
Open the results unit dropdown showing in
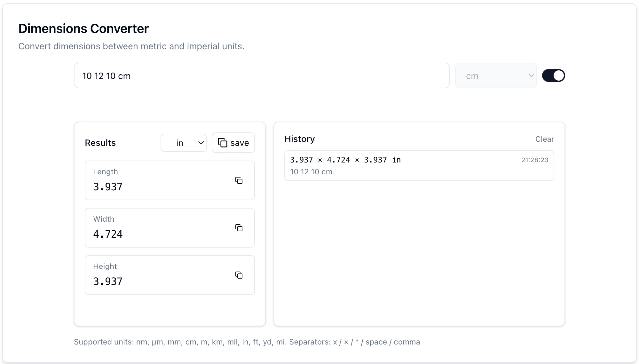pos(184,143)
